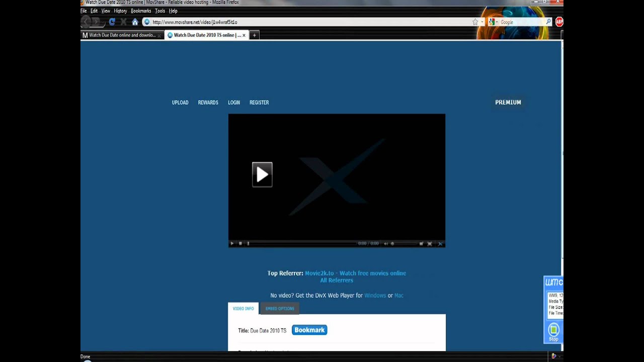This screenshot has width=644, height=362.
Task: Open the Google search engine dropdown
Action: click(493, 22)
